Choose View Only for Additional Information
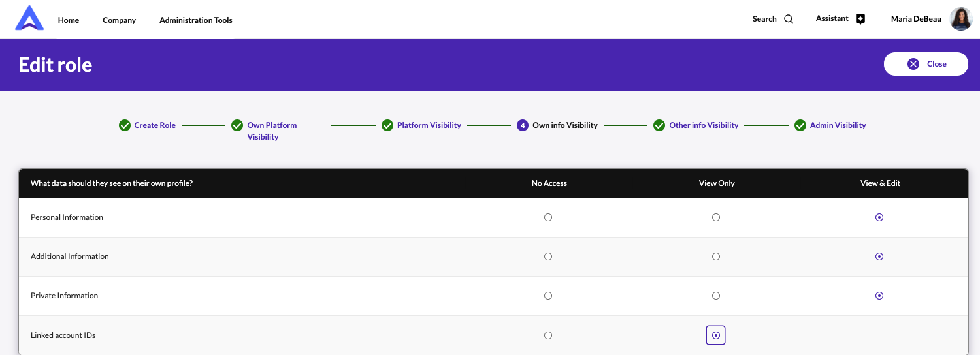 coord(716,256)
